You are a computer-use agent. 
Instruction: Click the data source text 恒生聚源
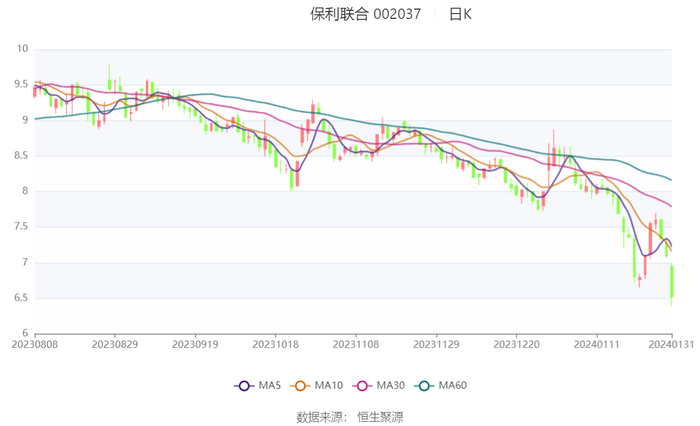pyautogui.click(x=381, y=416)
